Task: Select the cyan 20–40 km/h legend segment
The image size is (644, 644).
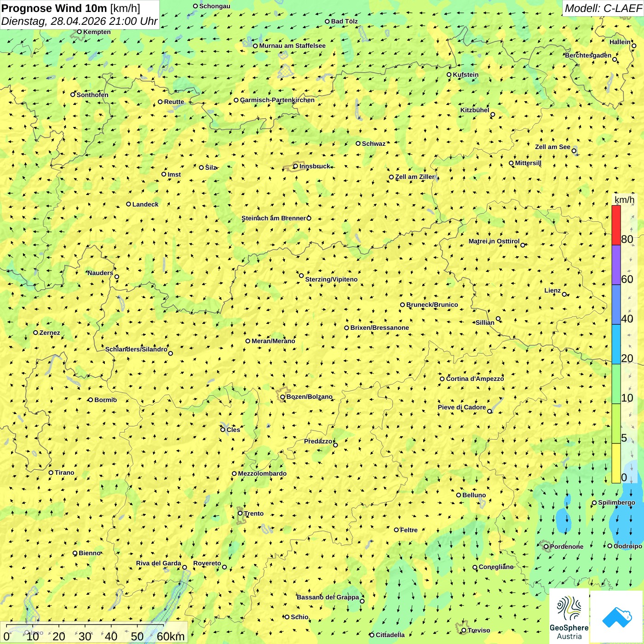Action: tap(616, 344)
